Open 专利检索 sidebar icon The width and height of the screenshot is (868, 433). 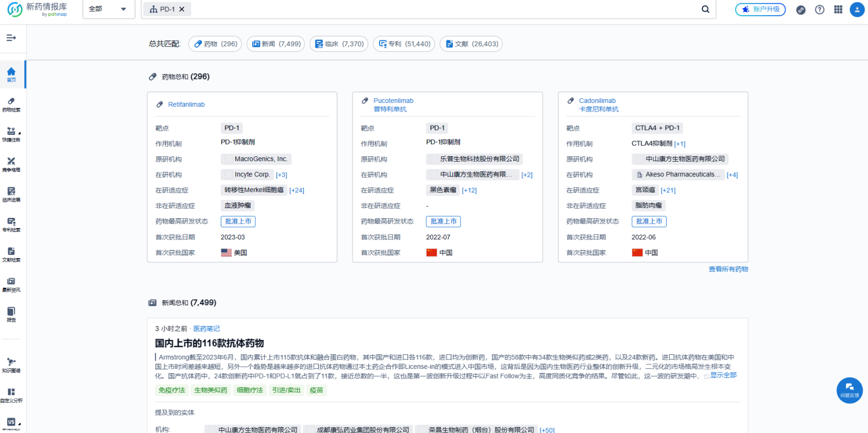tap(11, 224)
